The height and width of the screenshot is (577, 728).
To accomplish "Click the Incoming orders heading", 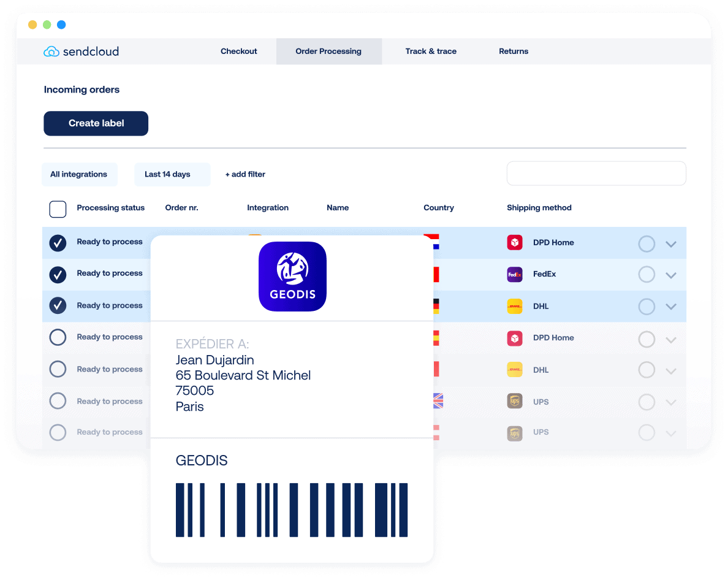I will [82, 90].
